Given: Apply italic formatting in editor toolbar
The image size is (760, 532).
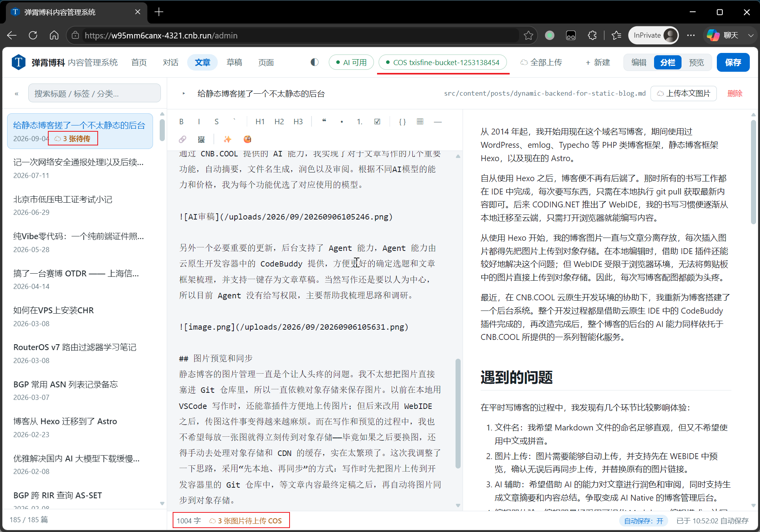Looking at the screenshot, I should point(199,122).
